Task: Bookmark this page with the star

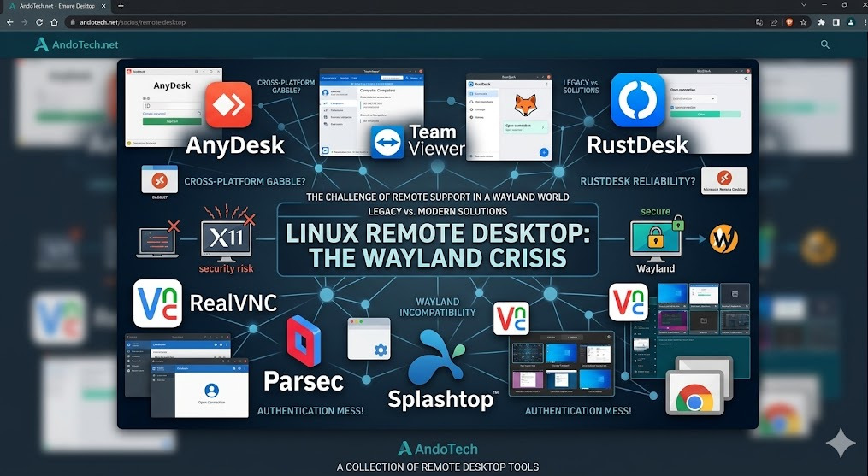Action: (x=803, y=22)
